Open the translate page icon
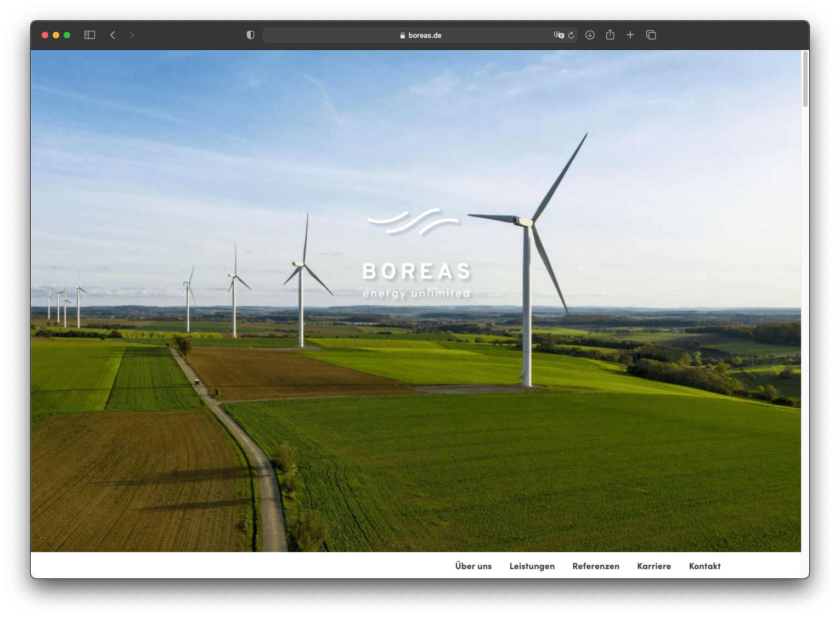840x619 pixels. coord(559,35)
